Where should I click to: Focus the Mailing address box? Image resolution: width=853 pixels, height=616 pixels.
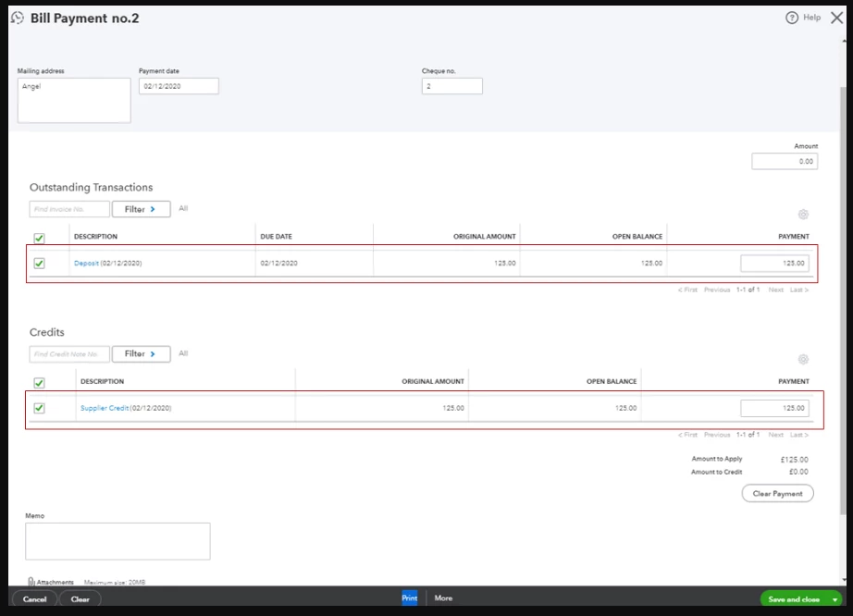pos(74,100)
